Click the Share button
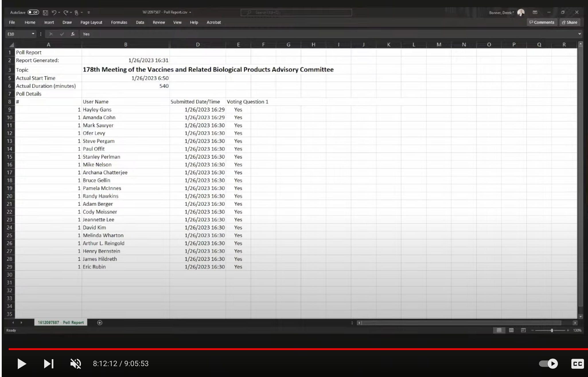The width and height of the screenshot is (588, 377). click(570, 22)
